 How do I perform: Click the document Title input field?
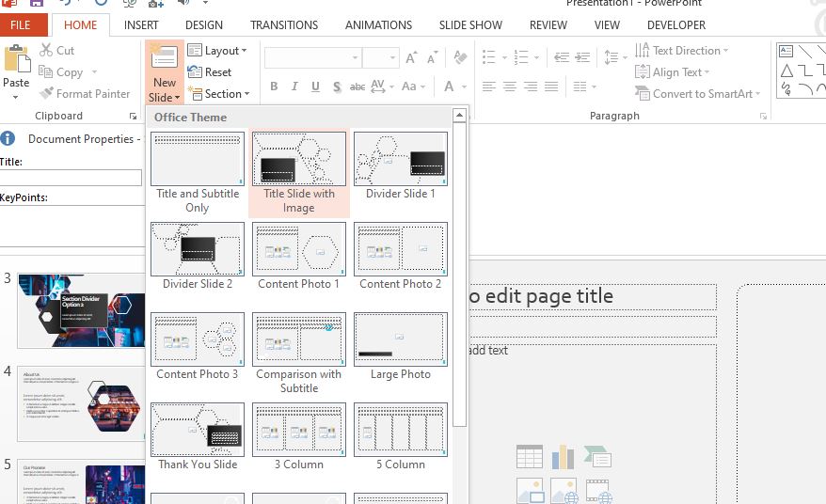(x=71, y=178)
